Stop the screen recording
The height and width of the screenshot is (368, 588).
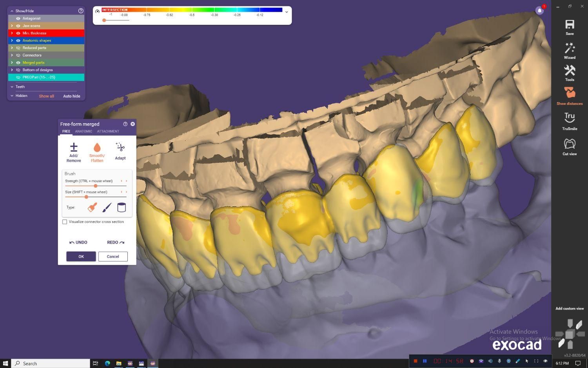tap(416, 361)
